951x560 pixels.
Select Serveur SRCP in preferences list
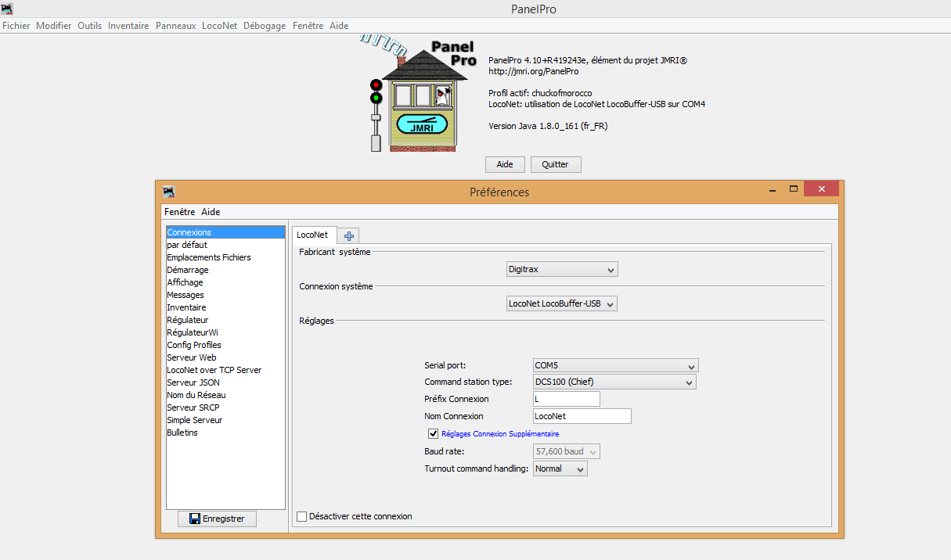click(x=225, y=407)
